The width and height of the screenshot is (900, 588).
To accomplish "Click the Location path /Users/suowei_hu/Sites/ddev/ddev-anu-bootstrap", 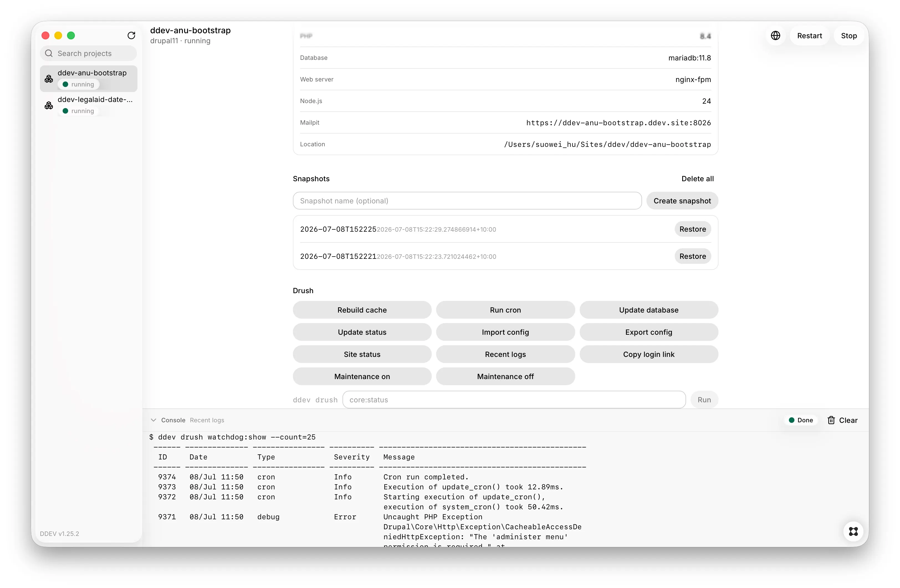I will click(x=607, y=144).
